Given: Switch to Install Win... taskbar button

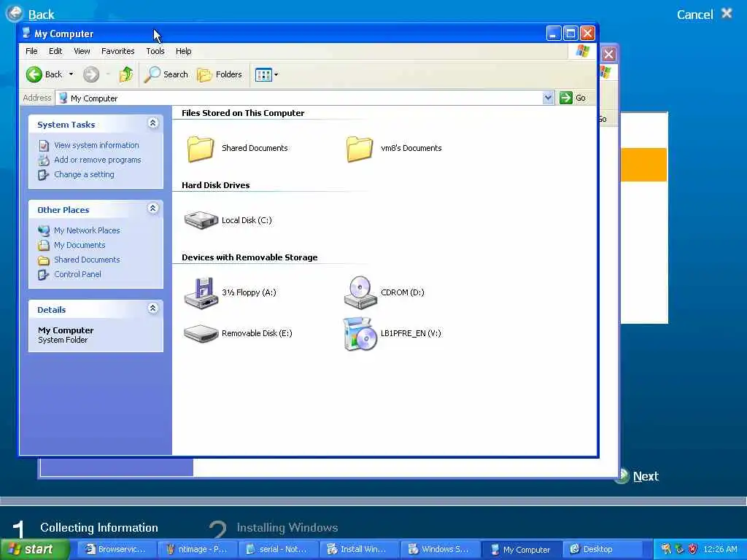Looking at the screenshot, I should click(x=359, y=549).
